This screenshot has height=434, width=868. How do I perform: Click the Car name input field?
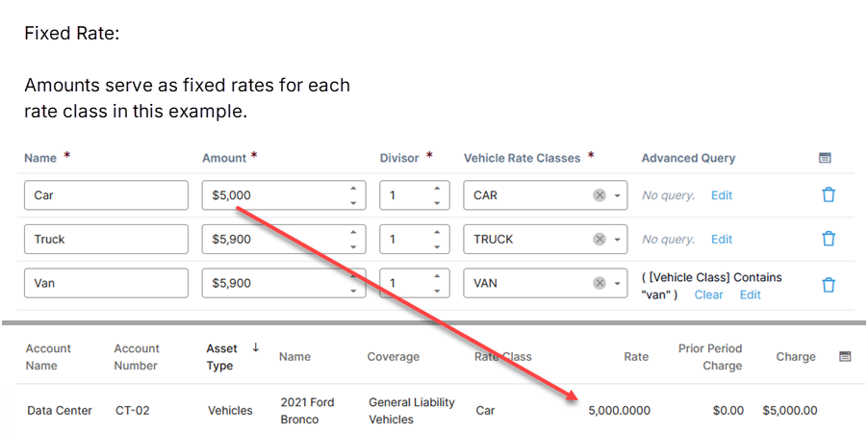106,195
